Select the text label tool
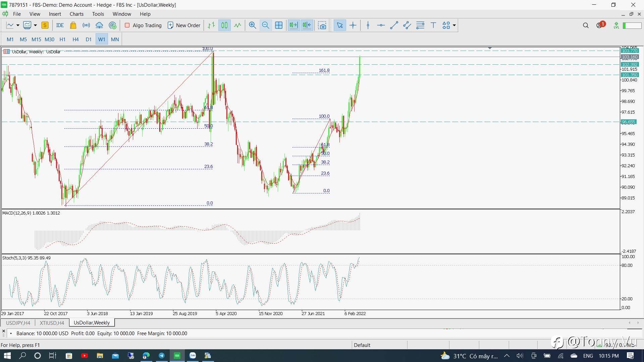 pyautogui.click(x=433, y=25)
